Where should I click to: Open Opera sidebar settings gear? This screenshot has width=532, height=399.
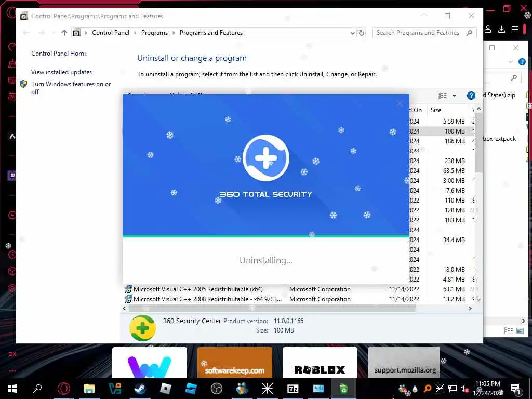point(12,288)
